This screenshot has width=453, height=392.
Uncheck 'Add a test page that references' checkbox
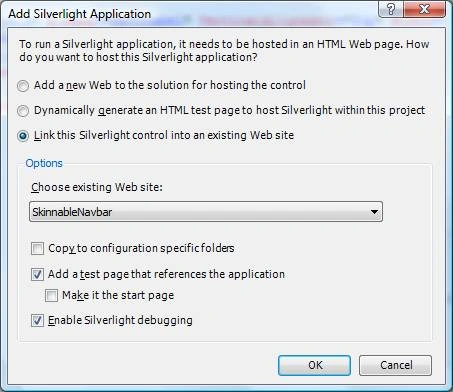pyautogui.click(x=37, y=275)
